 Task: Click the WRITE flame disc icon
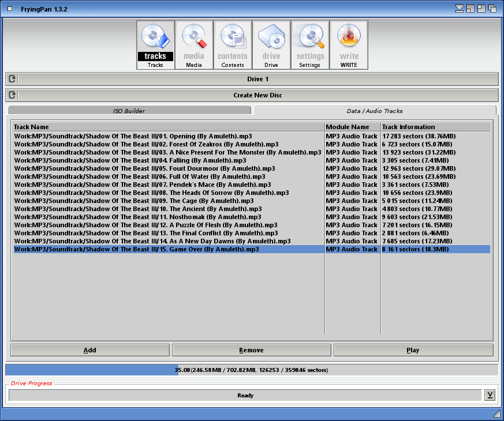point(349,44)
